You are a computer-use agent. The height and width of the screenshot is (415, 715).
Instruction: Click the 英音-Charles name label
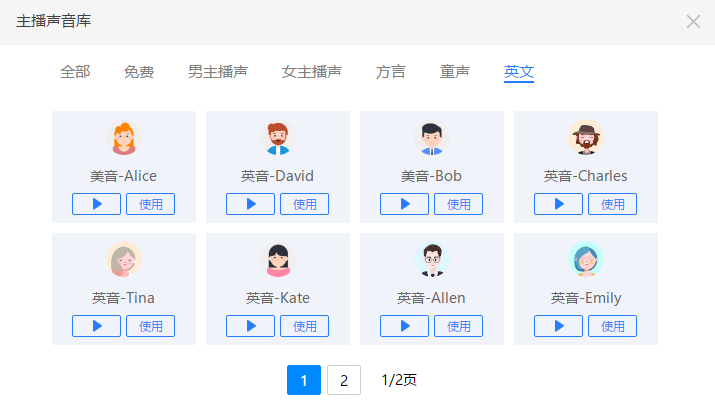pos(585,176)
